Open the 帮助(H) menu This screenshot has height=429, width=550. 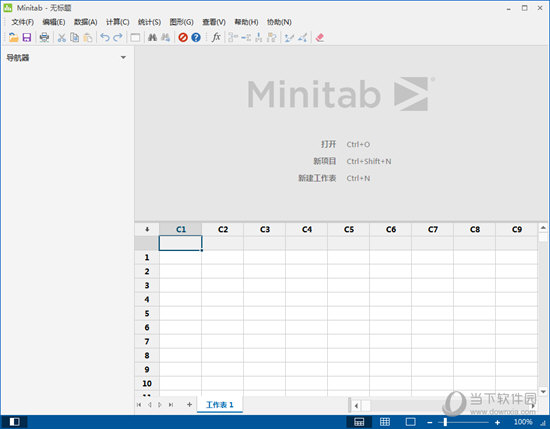(x=246, y=22)
